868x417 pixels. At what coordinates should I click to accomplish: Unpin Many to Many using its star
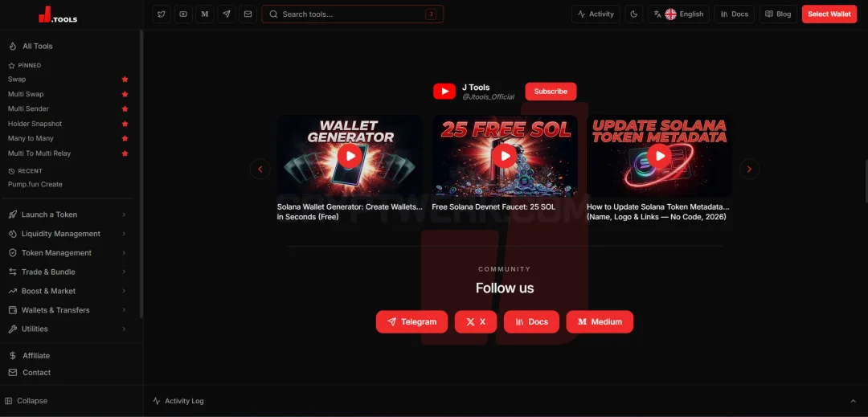[x=125, y=138]
